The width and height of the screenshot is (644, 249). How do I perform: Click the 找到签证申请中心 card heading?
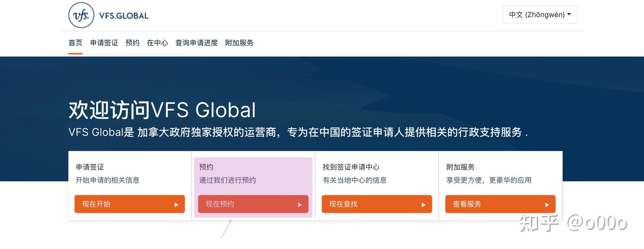coord(351,167)
